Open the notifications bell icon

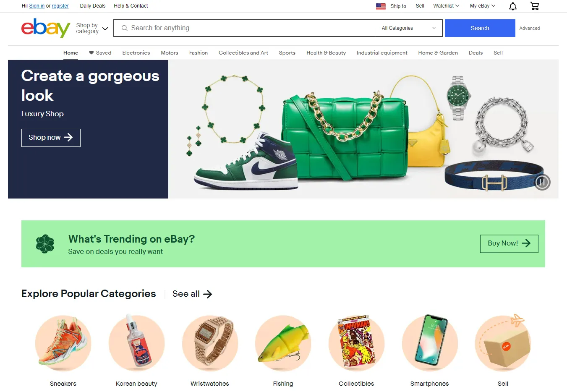(512, 6)
